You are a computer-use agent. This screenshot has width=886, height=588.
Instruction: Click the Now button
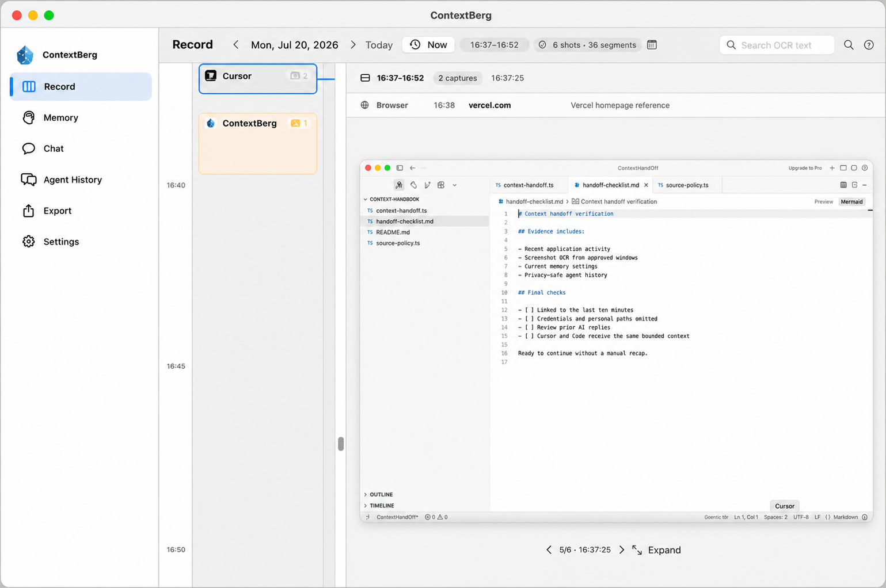(x=428, y=45)
